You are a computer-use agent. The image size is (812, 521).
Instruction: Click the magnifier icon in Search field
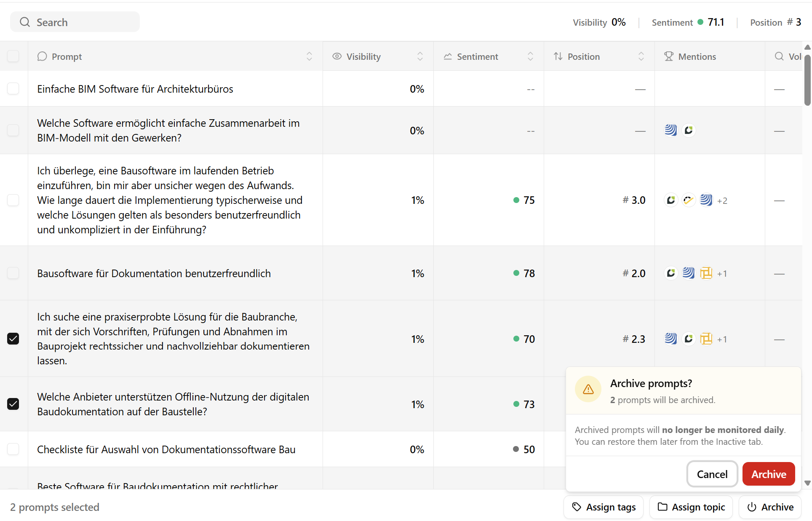click(25, 22)
